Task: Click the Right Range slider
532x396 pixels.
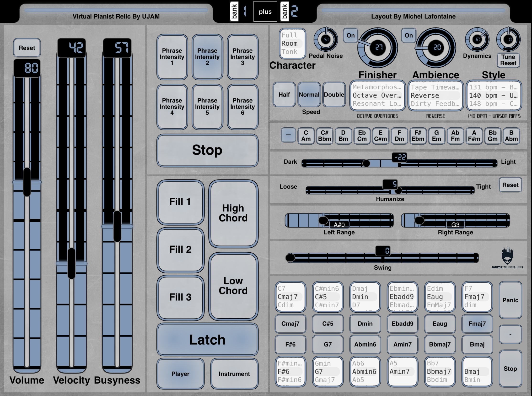Action: tap(456, 220)
